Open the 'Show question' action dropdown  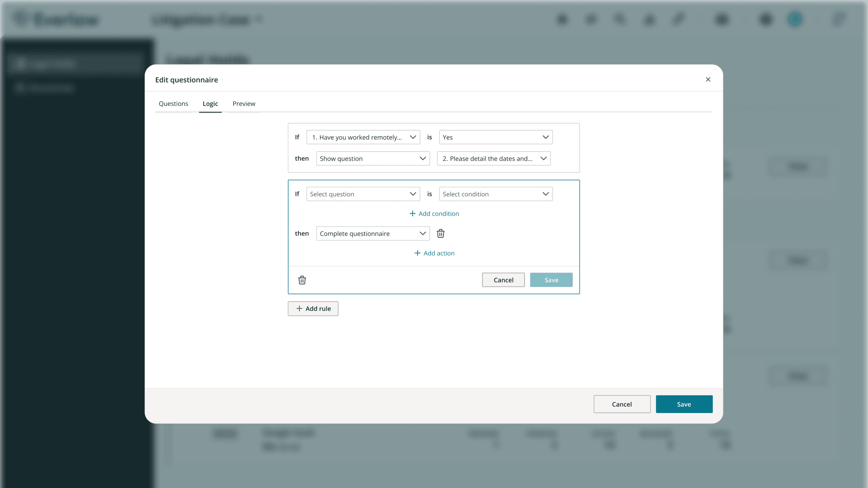click(x=373, y=158)
